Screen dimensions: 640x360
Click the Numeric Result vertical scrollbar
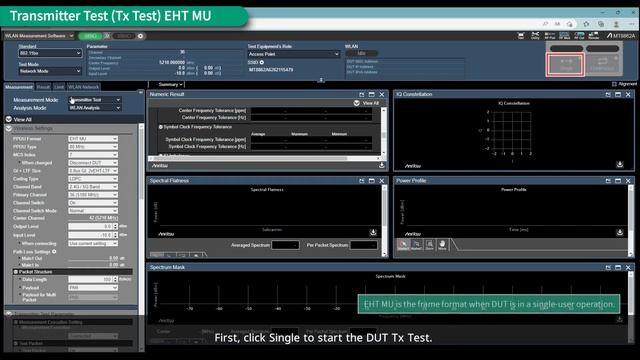[x=384, y=132]
